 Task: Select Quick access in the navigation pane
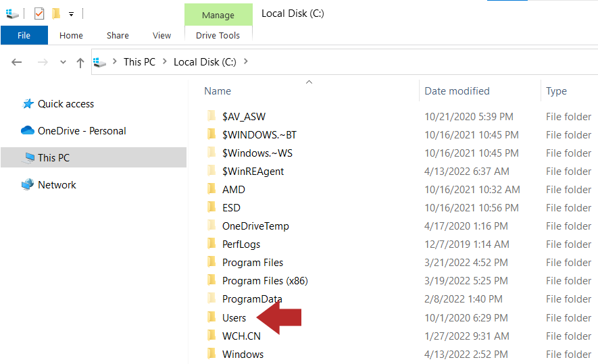66,104
